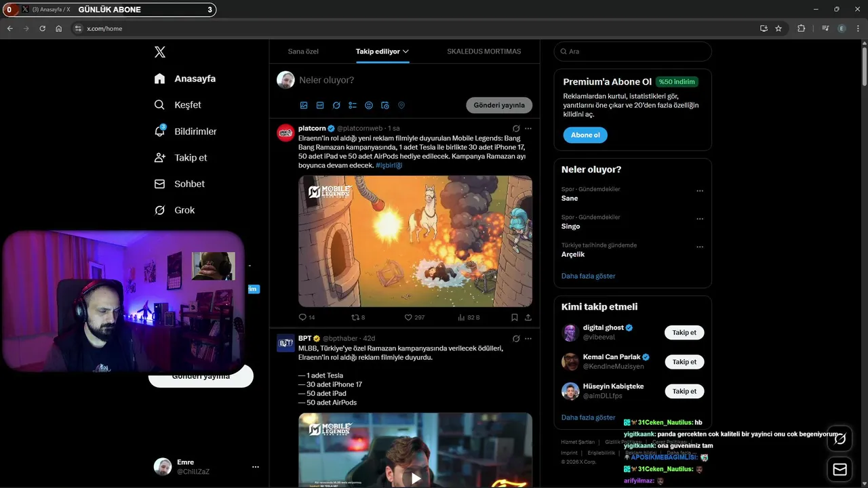The image size is (868, 488).
Task: Open BPT profile avatar
Action: [x=285, y=343]
